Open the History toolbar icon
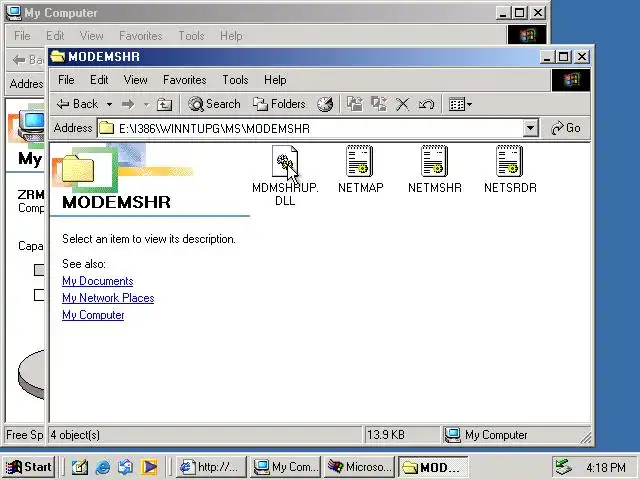The height and width of the screenshot is (480, 640). click(325, 104)
